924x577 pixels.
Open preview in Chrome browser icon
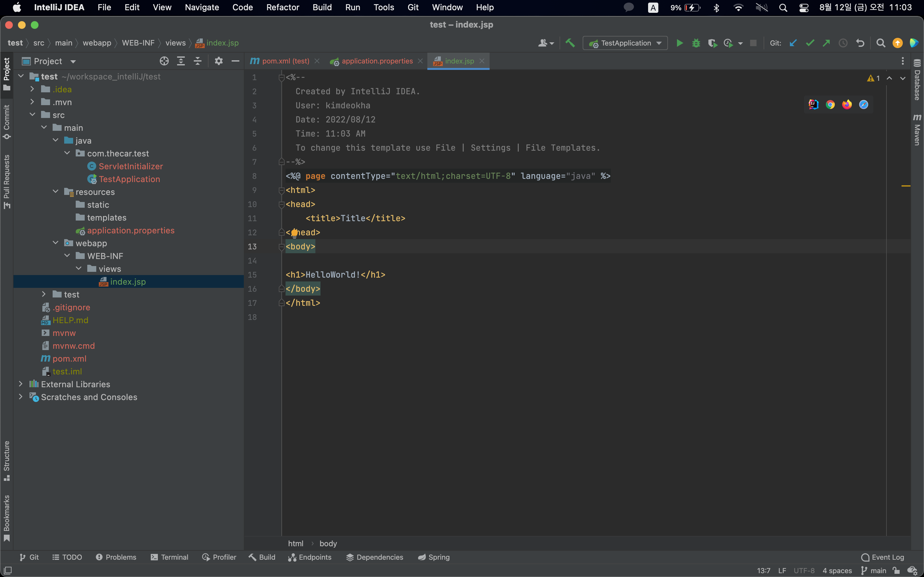point(830,105)
